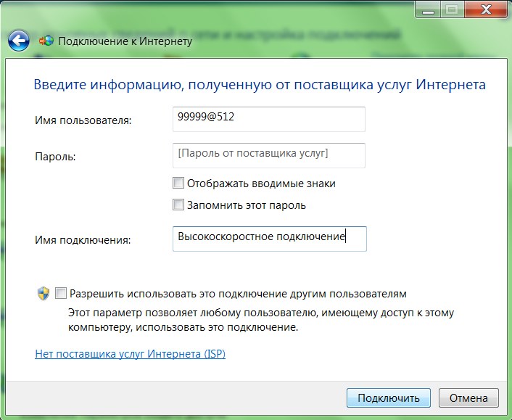Click the 'Имя пользователя:' label
Image resolution: width=512 pixels, height=420 pixels.
point(83,120)
